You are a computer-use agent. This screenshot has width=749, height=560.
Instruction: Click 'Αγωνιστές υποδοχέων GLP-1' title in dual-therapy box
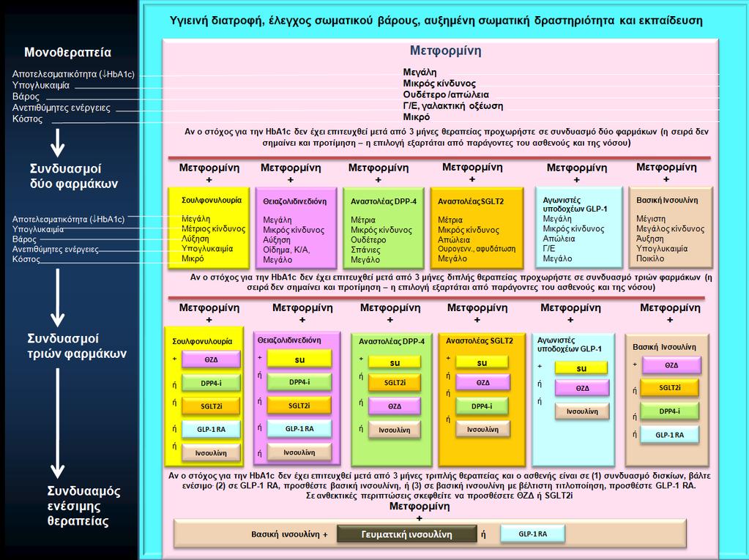[575, 204]
